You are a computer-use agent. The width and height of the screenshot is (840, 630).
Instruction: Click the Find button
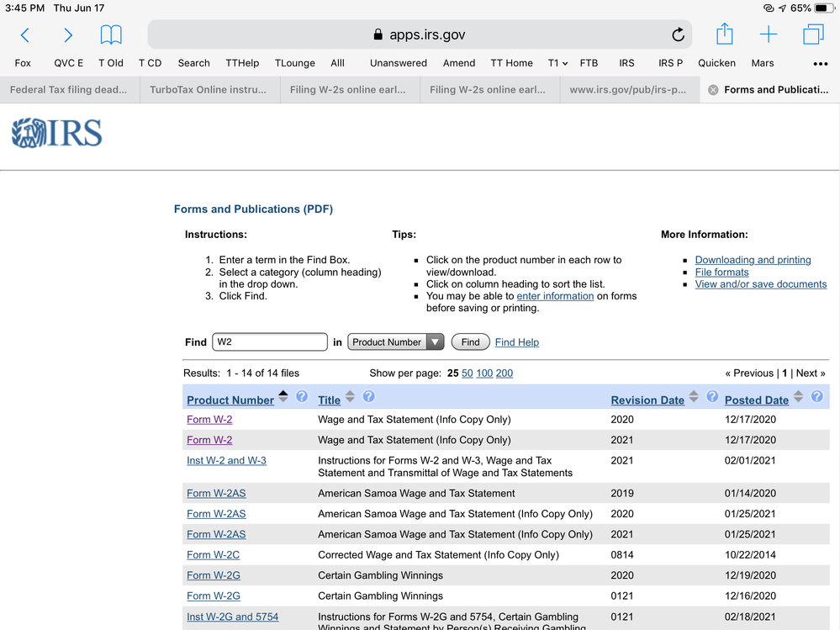point(470,341)
